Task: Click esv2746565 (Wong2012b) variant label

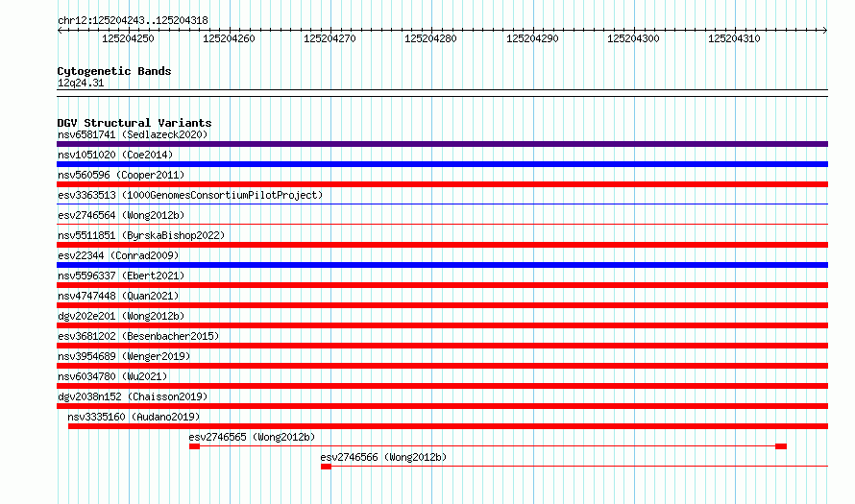Action: 252,437
